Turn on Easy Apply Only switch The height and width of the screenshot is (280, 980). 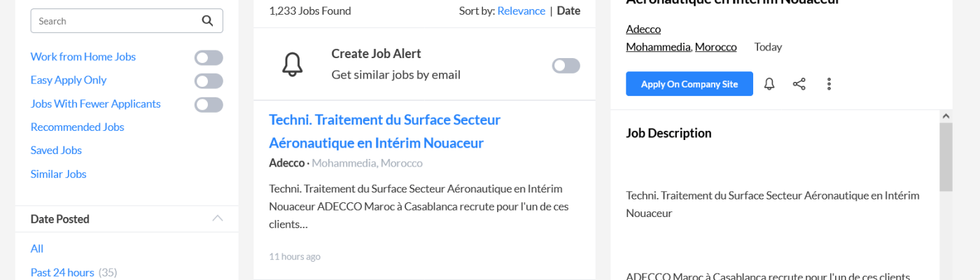(x=209, y=80)
